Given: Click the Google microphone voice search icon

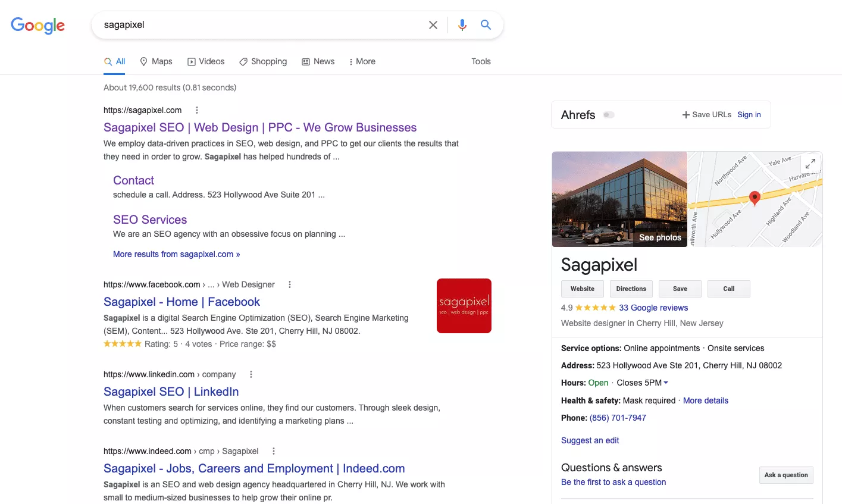Looking at the screenshot, I should (x=462, y=25).
